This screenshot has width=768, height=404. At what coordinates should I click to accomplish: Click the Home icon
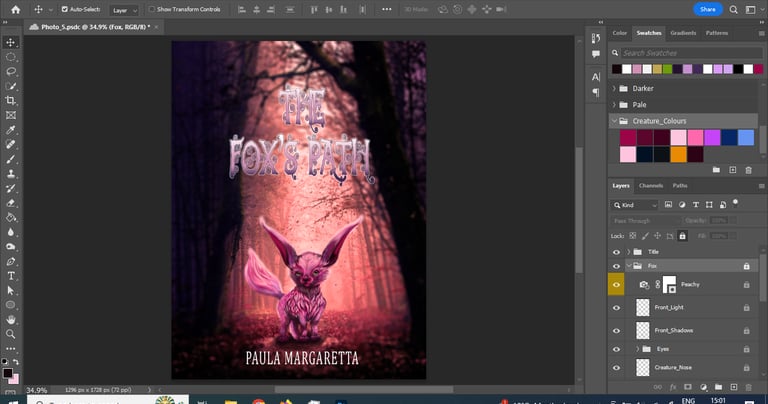click(15, 9)
